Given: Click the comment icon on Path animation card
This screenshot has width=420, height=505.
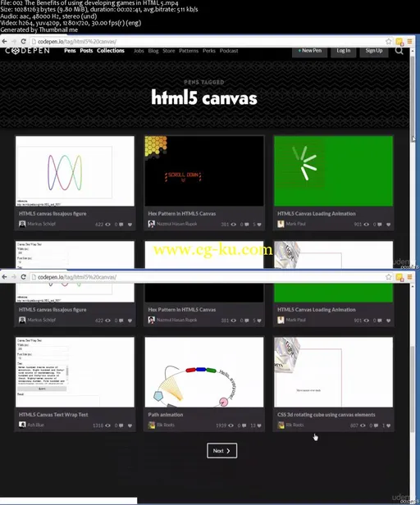Looking at the screenshot, I should click(x=244, y=425).
